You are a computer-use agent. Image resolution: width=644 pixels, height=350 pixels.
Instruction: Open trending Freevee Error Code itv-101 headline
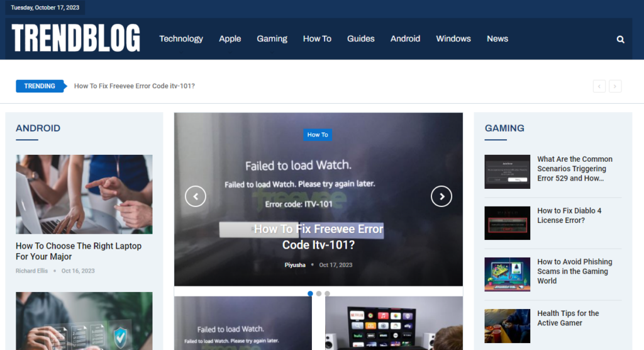point(135,86)
